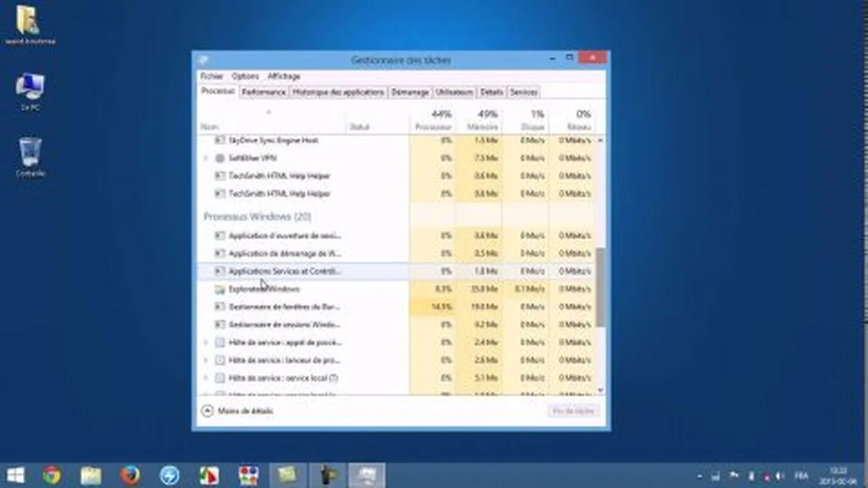868x488 pixels.
Task: Open the Affichage menu
Action: pos(284,77)
